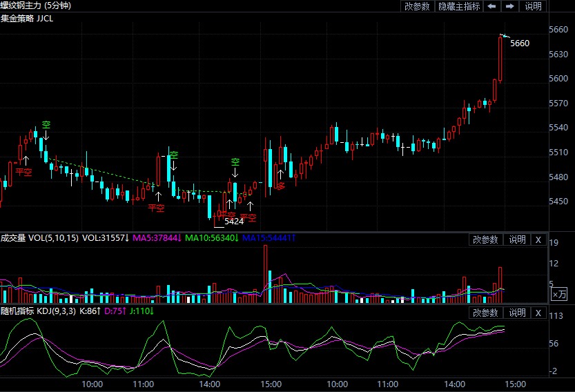This screenshot has height=392, width=575.
Task: Open 说明 for the volume indicator
Action: click(517, 239)
